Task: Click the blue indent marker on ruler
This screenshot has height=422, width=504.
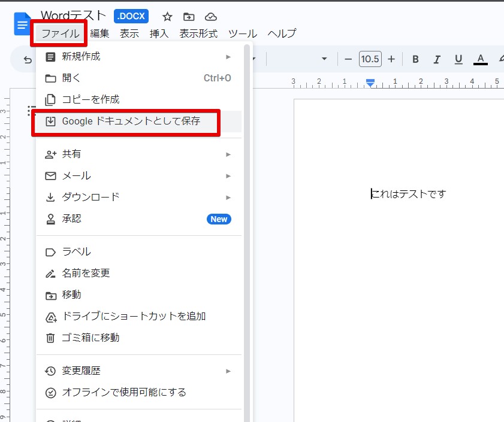Action: tap(370, 83)
